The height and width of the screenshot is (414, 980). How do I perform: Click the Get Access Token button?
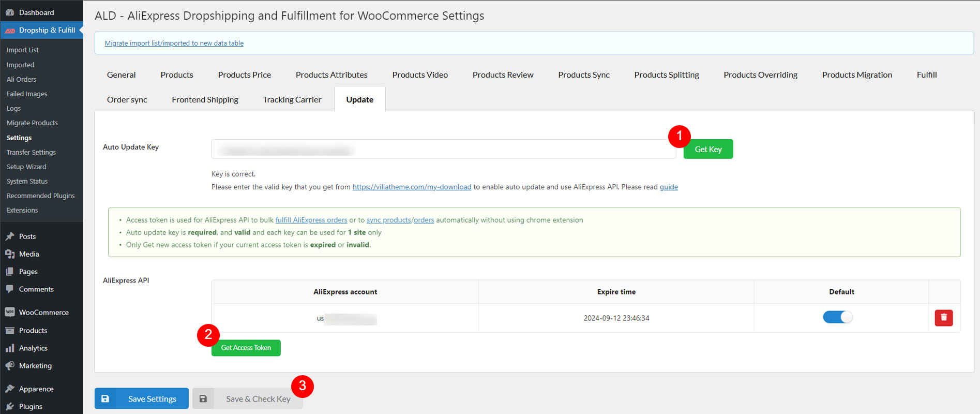pyautogui.click(x=246, y=348)
